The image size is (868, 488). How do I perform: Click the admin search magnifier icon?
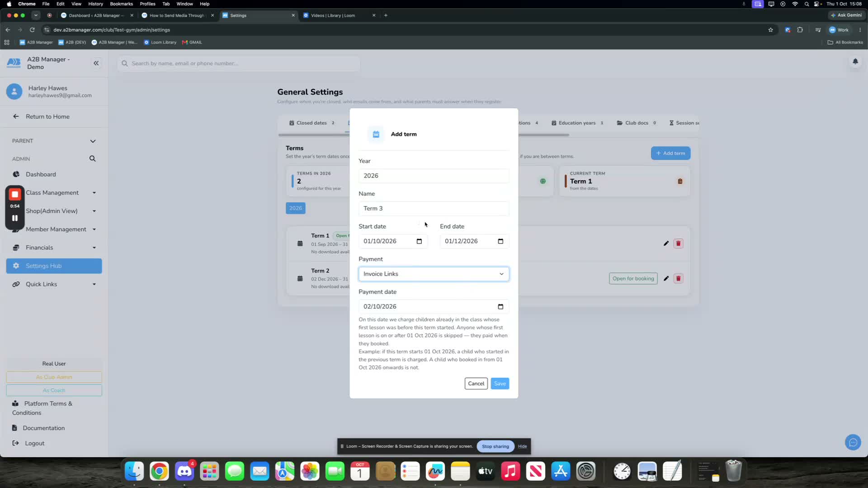92,159
